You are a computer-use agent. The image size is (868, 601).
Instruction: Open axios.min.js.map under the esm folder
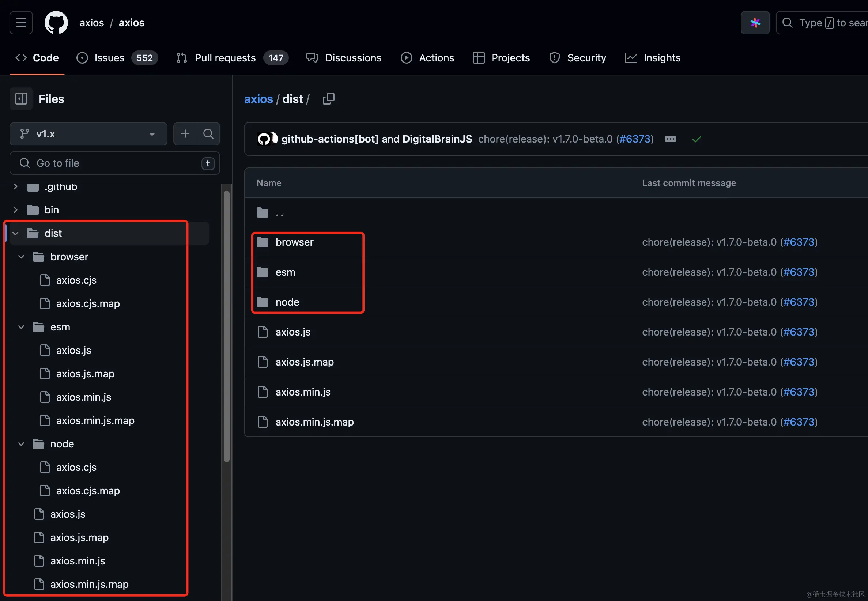pyautogui.click(x=95, y=420)
